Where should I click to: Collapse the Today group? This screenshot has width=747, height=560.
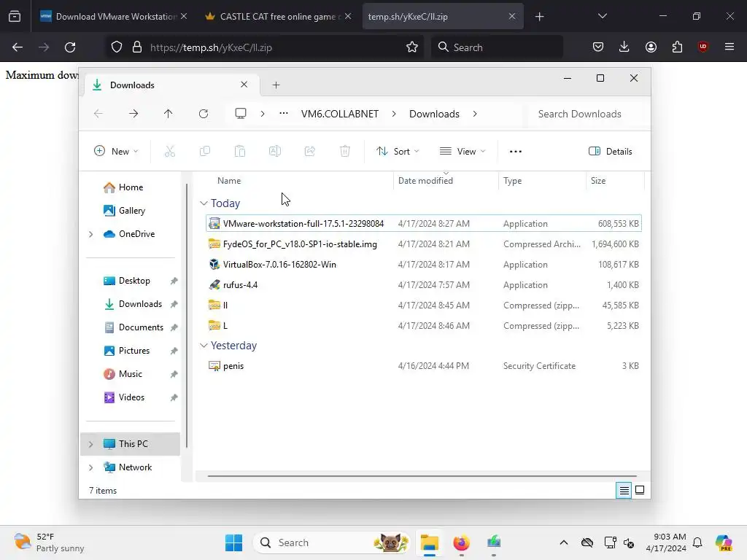pyautogui.click(x=204, y=203)
